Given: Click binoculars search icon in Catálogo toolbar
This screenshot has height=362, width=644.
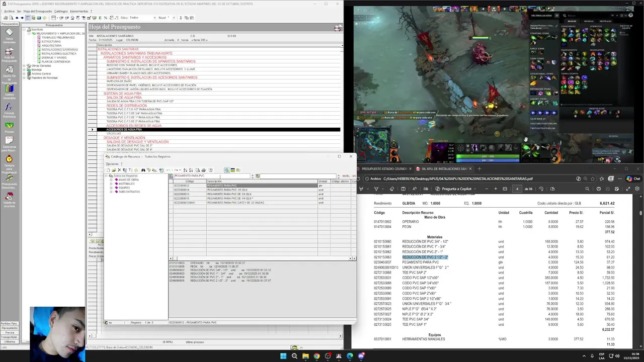Looking at the screenshot, I should click(x=143, y=170).
